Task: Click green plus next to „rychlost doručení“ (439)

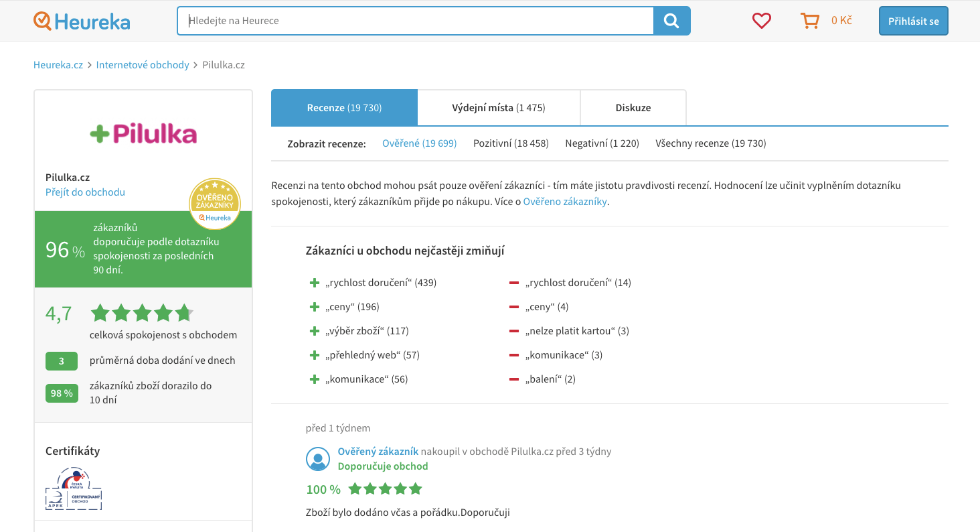Action: 315,283
